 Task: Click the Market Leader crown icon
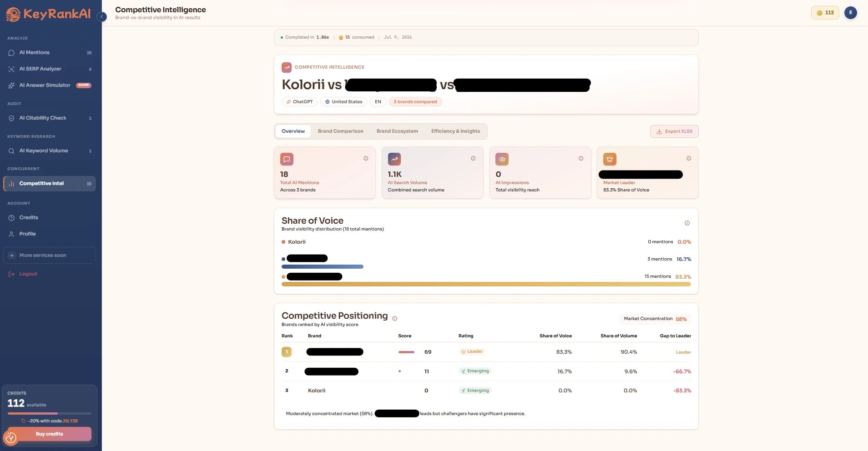tap(610, 159)
